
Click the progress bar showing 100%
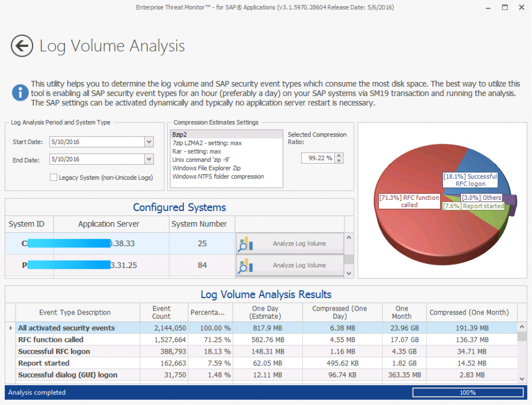pyautogui.click(x=467, y=393)
